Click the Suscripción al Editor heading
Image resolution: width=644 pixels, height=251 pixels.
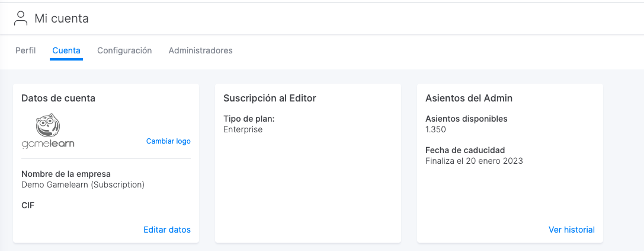[x=270, y=99]
